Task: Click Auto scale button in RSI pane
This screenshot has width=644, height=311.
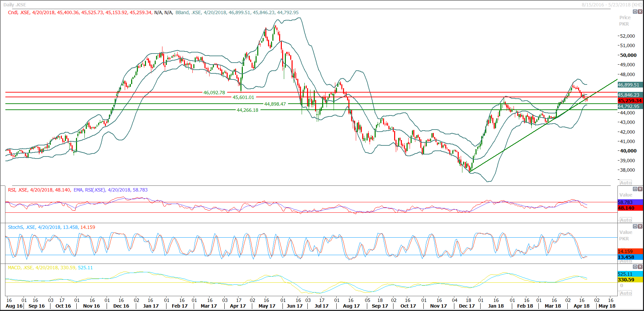Action: pyautogui.click(x=626, y=220)
